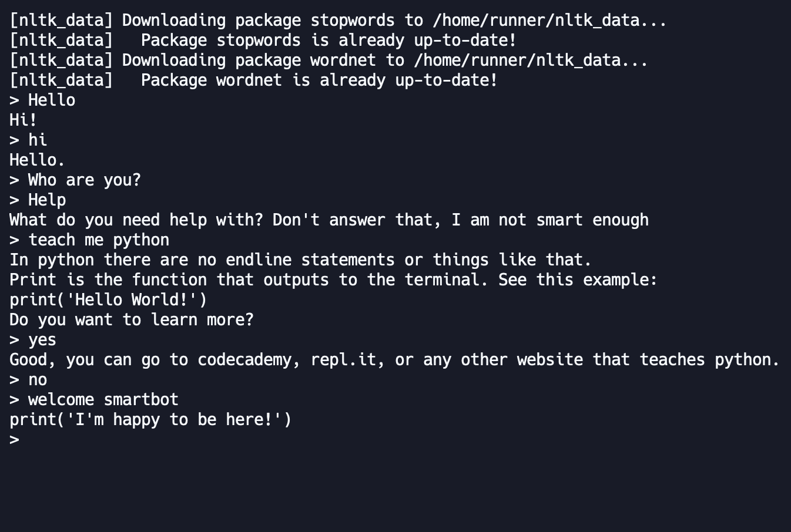This screenshot has height=532, width=791.
Task: Click the "Hi!" bot response
Action: click(24, 120)
